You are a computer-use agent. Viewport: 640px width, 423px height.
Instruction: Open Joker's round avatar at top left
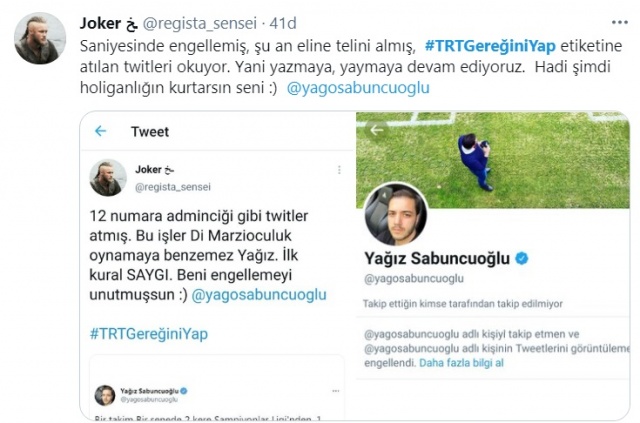click(x=40, y=38)
